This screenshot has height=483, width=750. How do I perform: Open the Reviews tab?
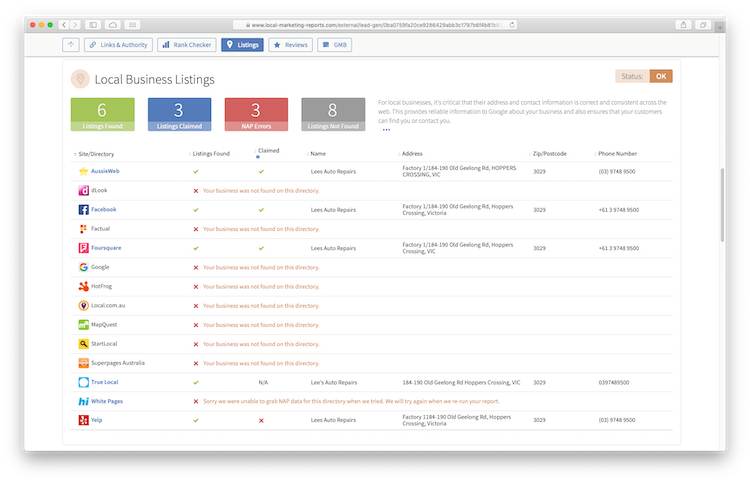(290, 44)
